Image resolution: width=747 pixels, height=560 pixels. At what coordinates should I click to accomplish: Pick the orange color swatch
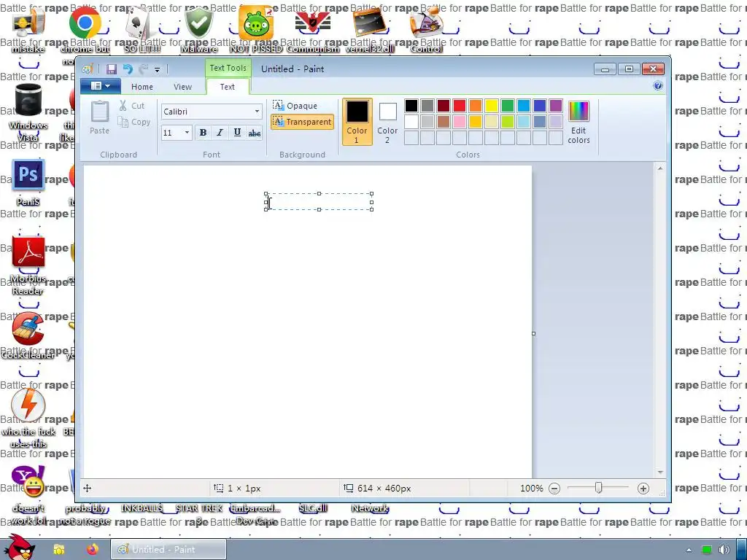tap(476, 106)
